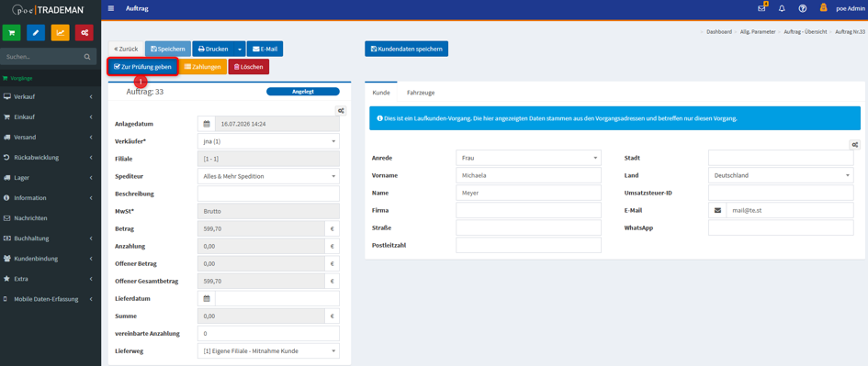Click the Stadt input field

[781, 158]
